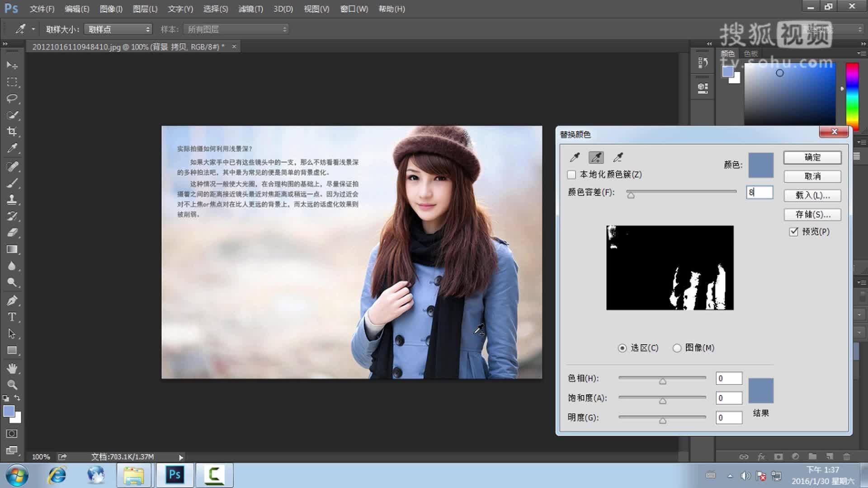Screen dimensions: 868x488
Task: Click the Add to Sample eyedropper
Action: point(596,157)
